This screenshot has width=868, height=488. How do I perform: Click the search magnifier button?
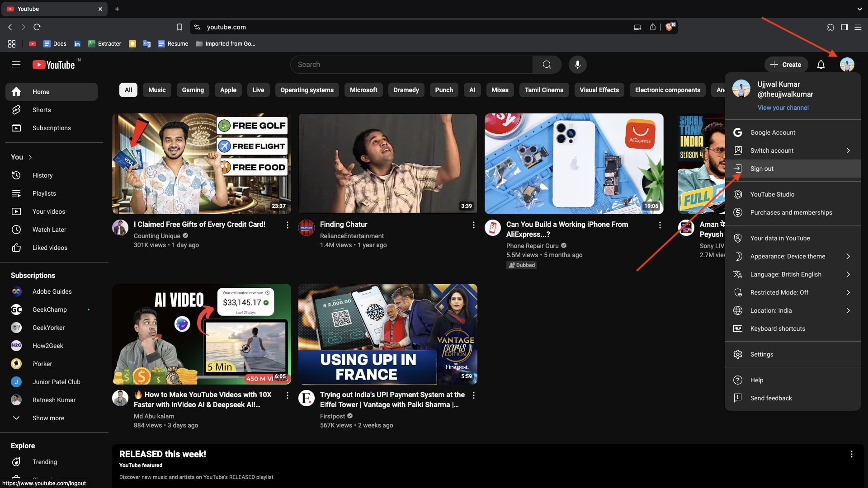click(x=547, y=65)
